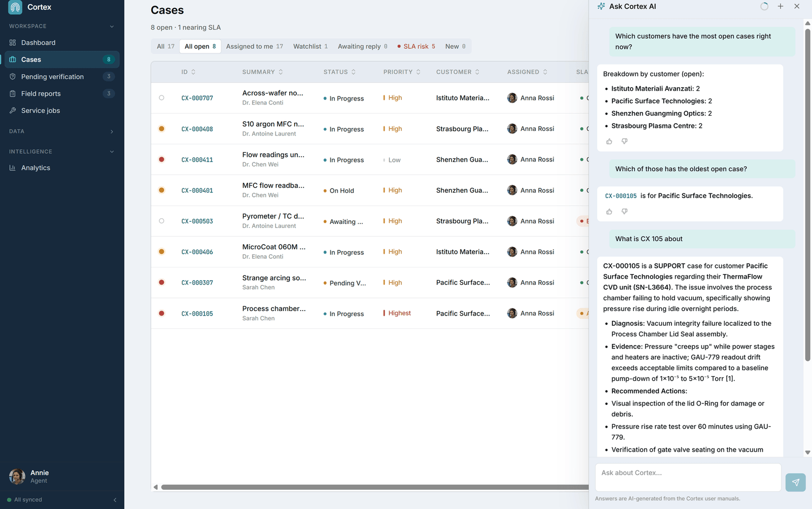Viewport: 812px width, 509px height.
Task: Sort cases by CUSTOMER column
Action: coord(458,72)
